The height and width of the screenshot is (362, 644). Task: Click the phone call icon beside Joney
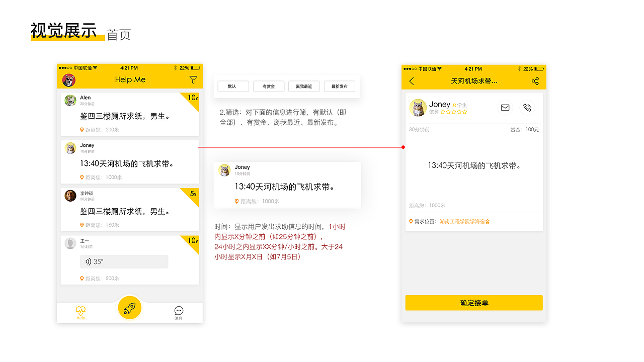pos(527,108)
